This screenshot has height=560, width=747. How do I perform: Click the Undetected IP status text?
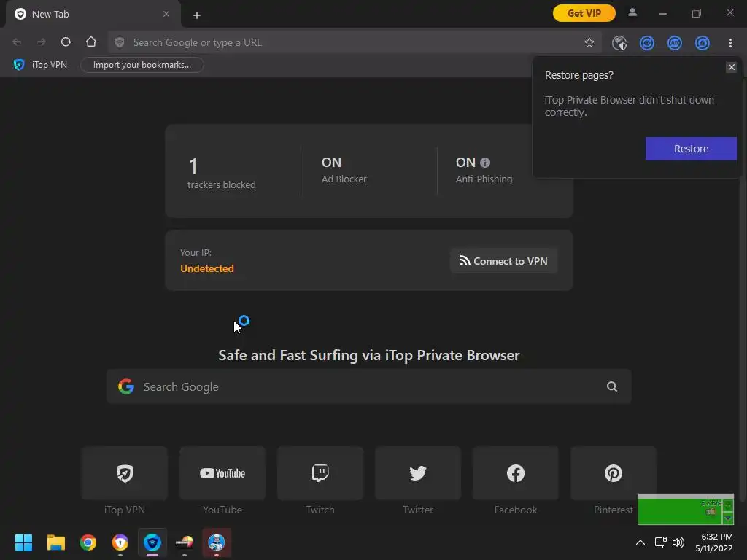tap(207, 268)
